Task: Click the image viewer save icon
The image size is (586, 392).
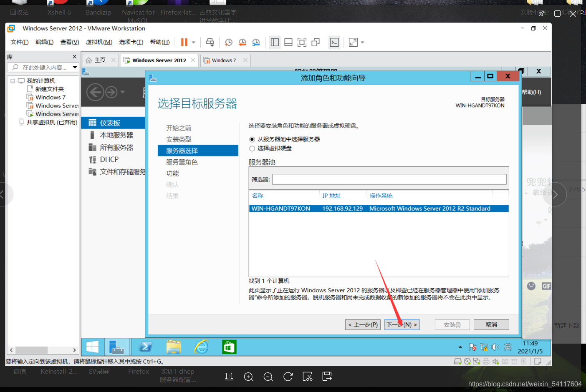Action: [x=327, y=377]
